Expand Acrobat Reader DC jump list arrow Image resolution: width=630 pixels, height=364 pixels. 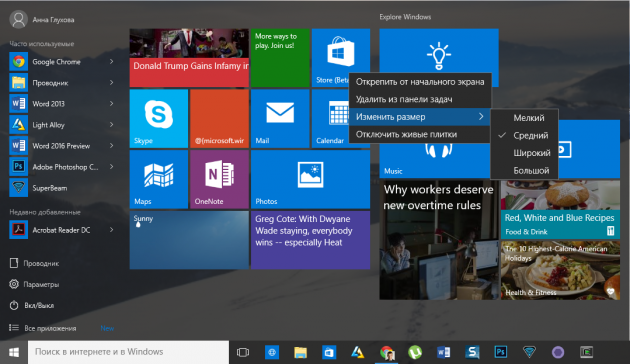pos(111,230)
